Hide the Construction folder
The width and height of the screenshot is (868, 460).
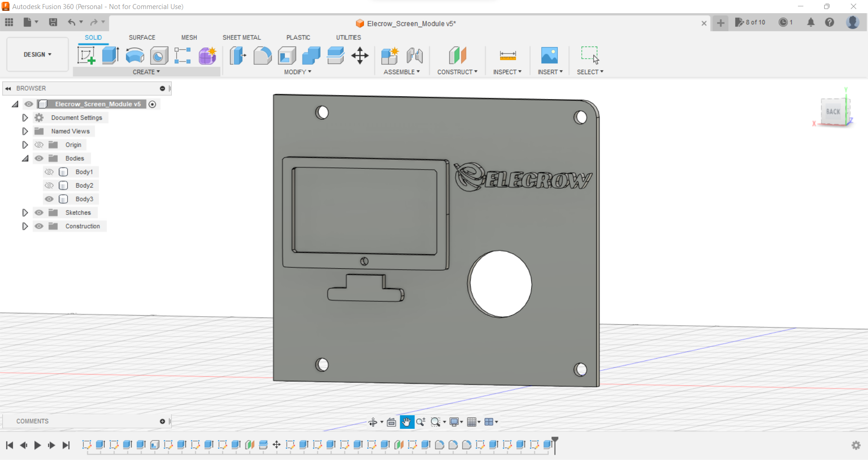(39, 226)
